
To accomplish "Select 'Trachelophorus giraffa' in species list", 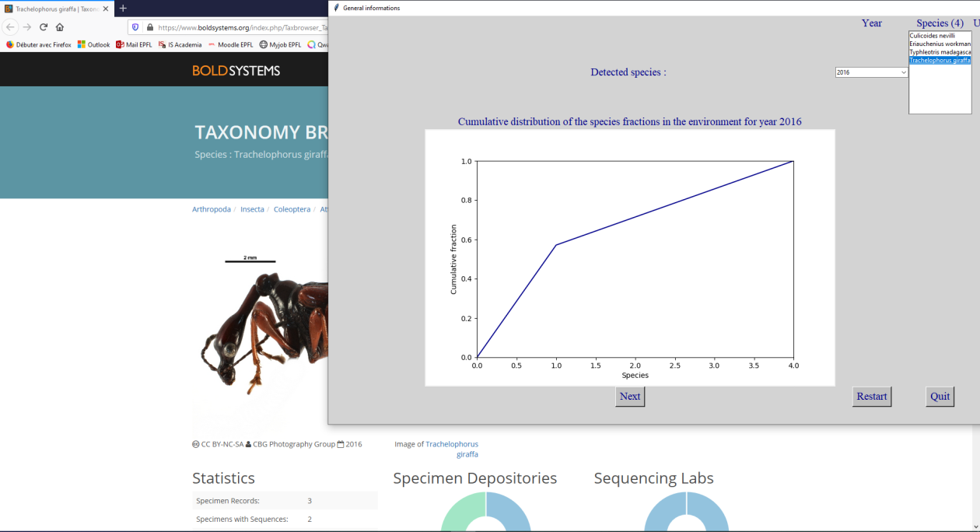I will tap(940, 60).
